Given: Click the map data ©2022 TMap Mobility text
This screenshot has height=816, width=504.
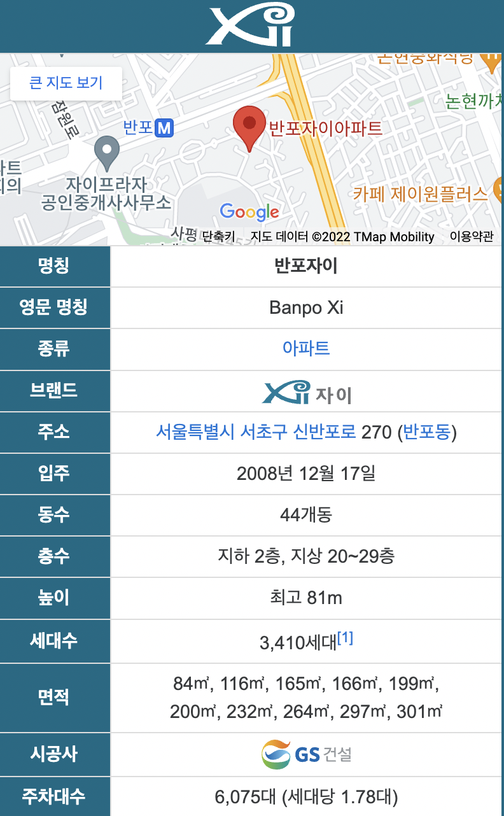Looking at the screenshot, I should 342,237.
